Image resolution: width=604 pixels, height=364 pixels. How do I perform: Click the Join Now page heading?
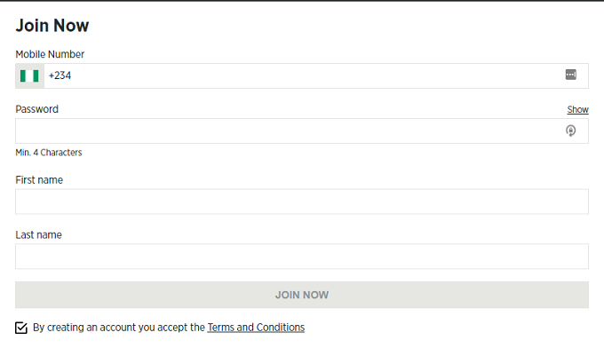(52, 26)
